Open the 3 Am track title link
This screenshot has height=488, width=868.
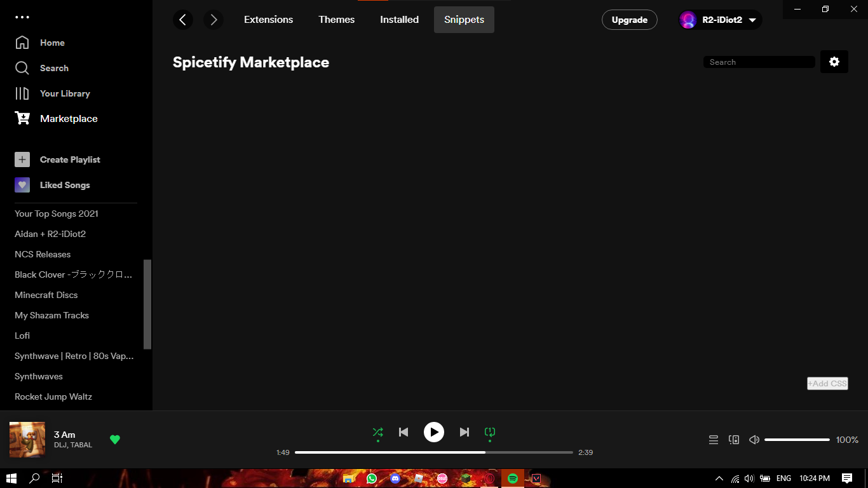point(65,435)
